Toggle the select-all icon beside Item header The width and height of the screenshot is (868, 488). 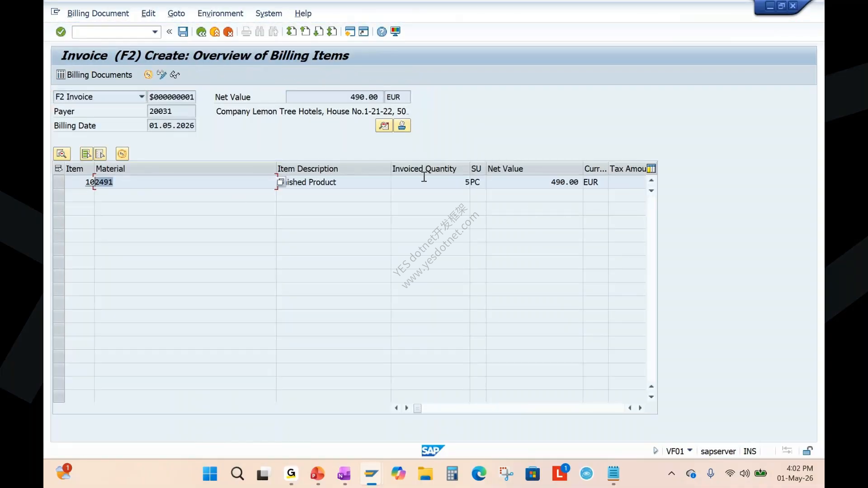click(58, 169)
